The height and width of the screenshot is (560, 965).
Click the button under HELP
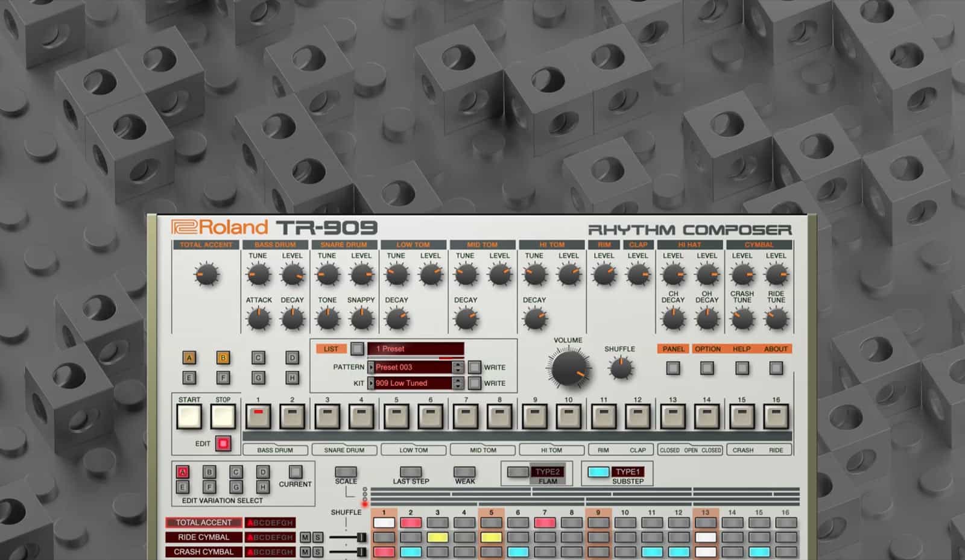pos(742,368)
